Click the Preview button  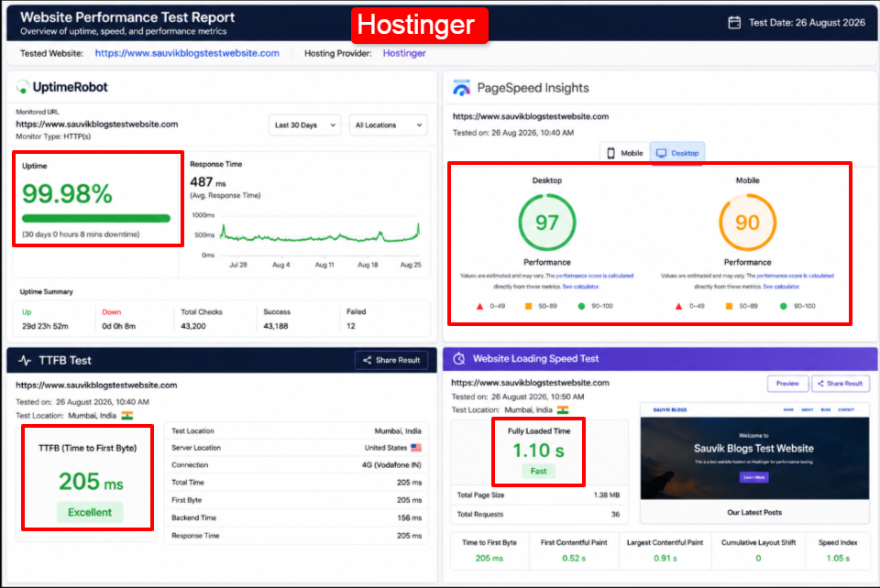tap(787, 384)
